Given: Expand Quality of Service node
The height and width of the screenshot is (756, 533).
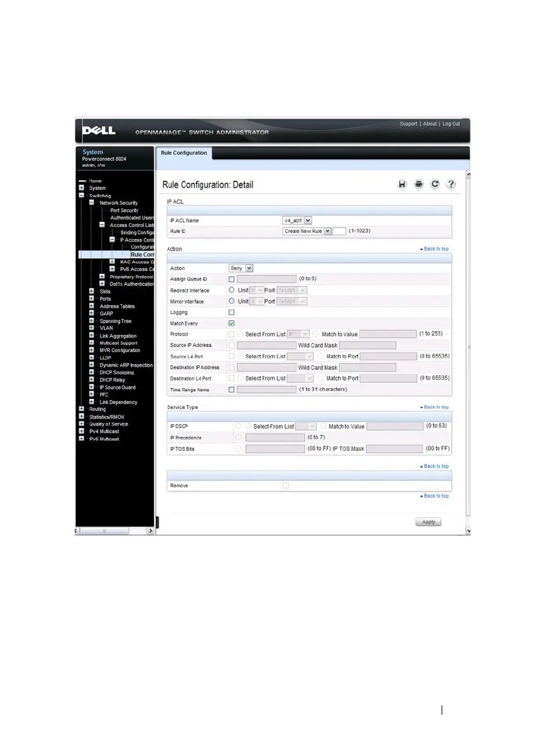Looking at the screenshot, I should click(81, 424).
